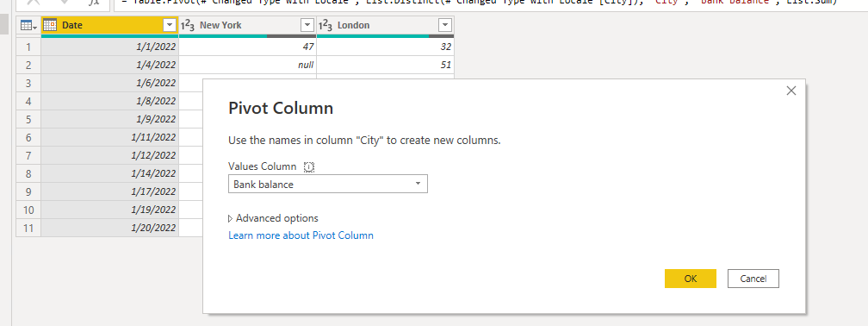
Task: Cancel the Pivot Column dialog
Action: (x=753, y=279)
